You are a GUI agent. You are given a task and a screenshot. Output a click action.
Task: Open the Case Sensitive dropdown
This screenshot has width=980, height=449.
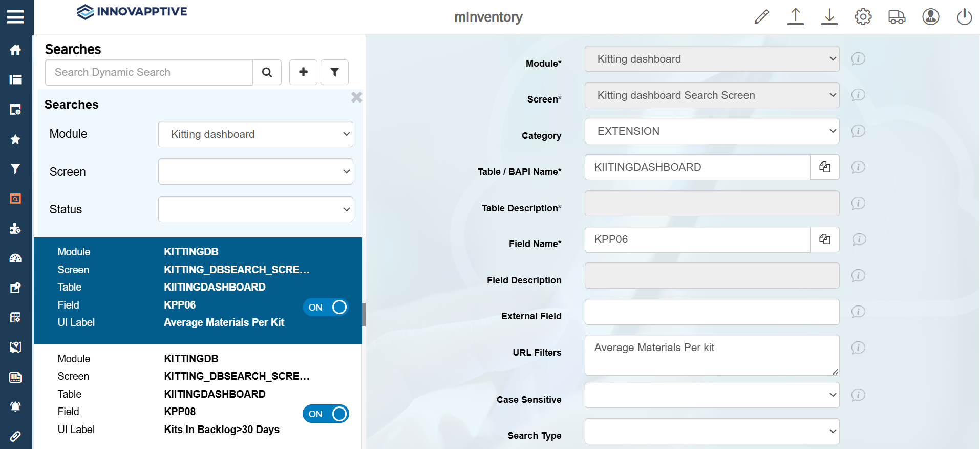[x=711, y=395]
